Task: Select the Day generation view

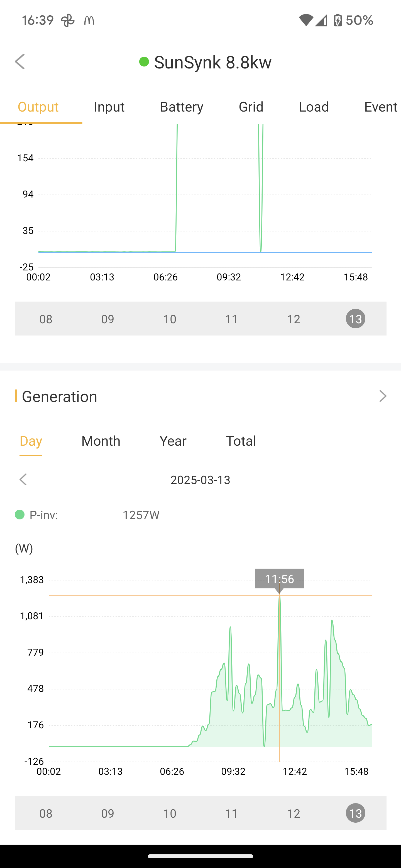Action: [x=31, y=441]
